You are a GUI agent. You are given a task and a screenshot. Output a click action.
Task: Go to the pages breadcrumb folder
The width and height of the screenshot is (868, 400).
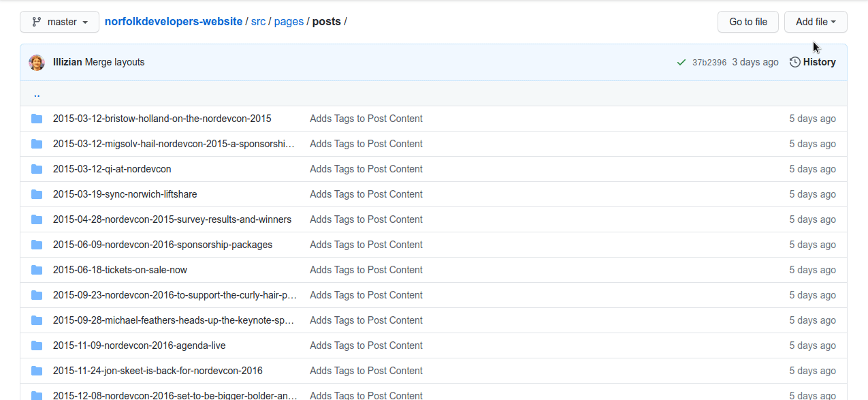point(289,22)
